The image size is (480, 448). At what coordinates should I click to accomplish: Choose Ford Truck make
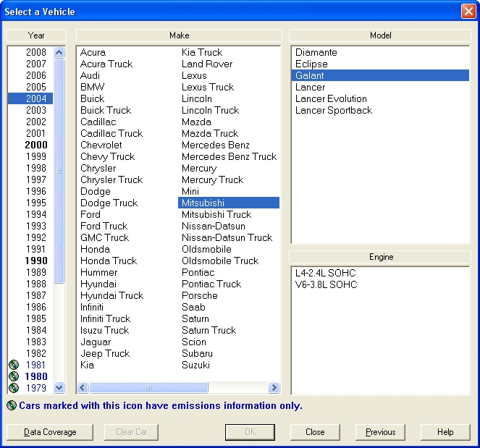coord(104,226)
